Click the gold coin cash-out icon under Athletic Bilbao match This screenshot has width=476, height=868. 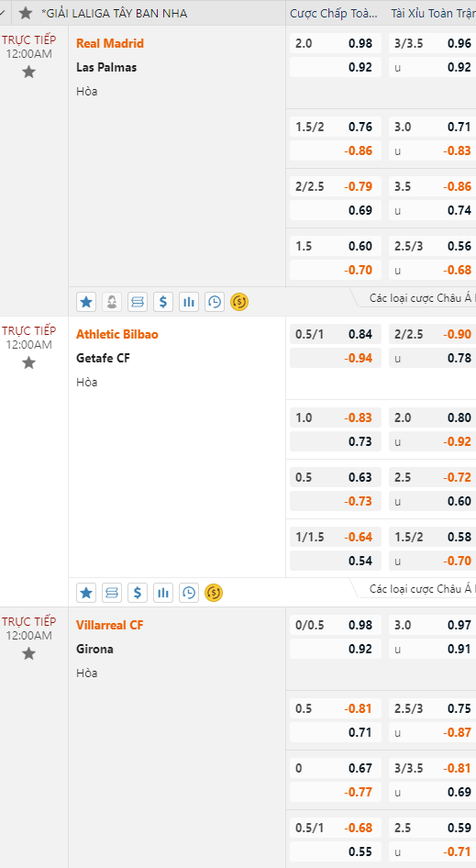click(214, 593)
